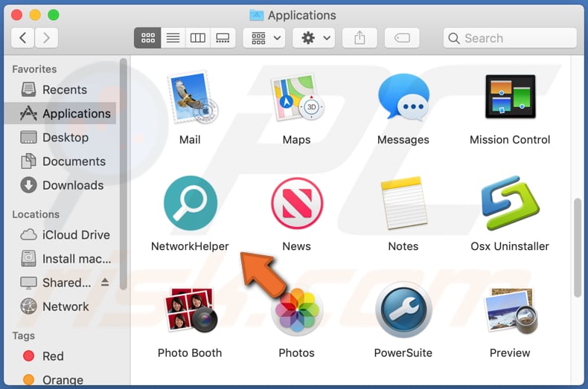Switch to column view mode

197,38
